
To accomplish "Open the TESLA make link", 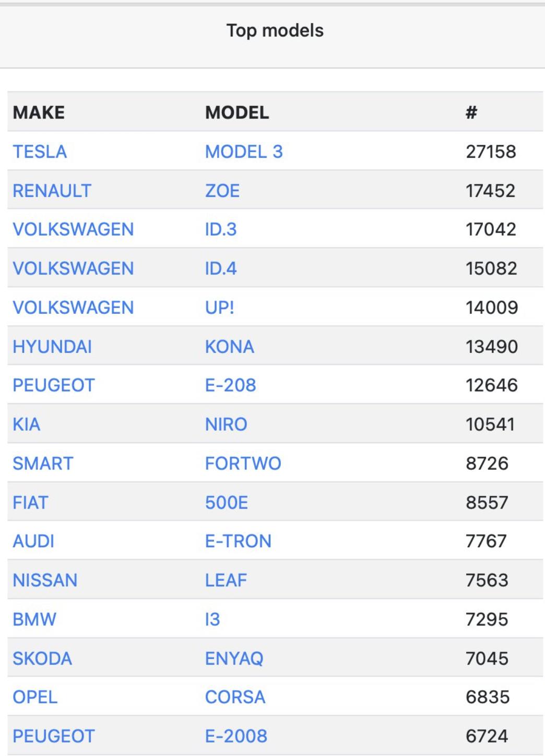I will [x=40, y=151].
